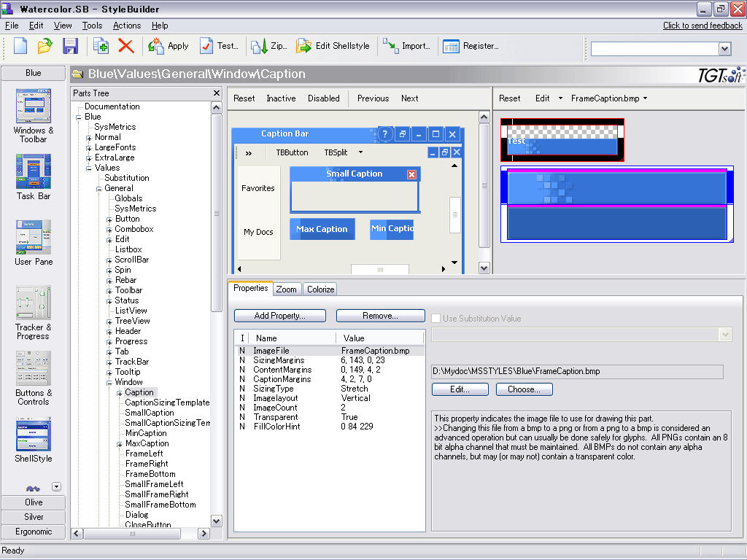Image resolution: width=747 pixels, height=560 pixels.
Task: Expand the LargeFonts tree node
Action: pyautogui.click(x=88, y=148)
